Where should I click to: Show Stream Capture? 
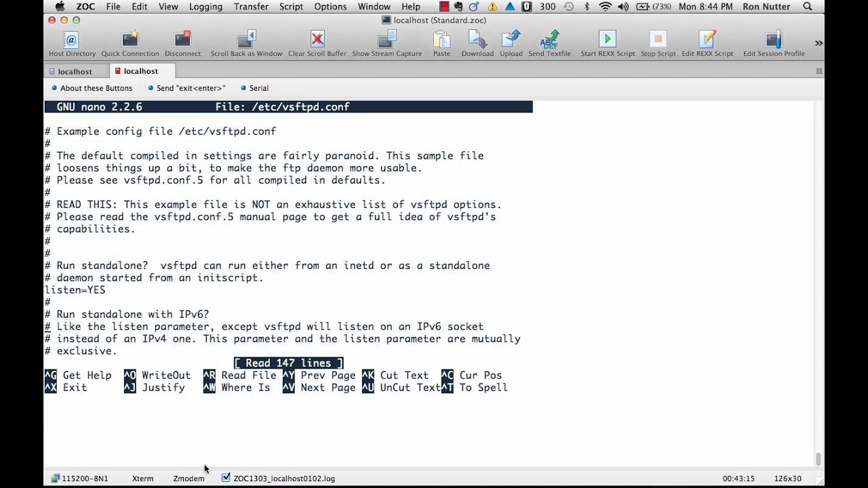tap(387, 43)
